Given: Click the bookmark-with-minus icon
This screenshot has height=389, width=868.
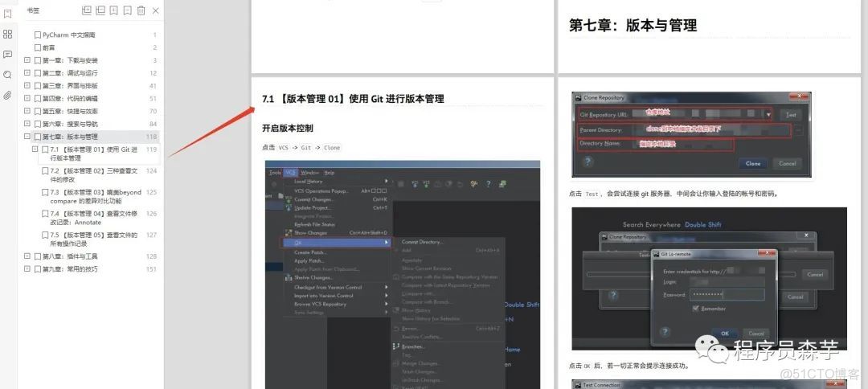Looking at the screenshot, I should point(127,10).
